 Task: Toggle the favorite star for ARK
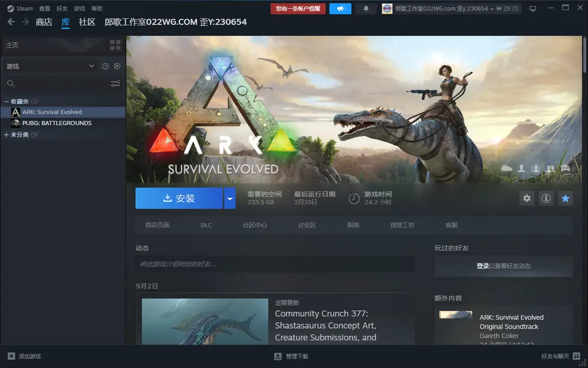pyautogui.click(x=566, y=198)
